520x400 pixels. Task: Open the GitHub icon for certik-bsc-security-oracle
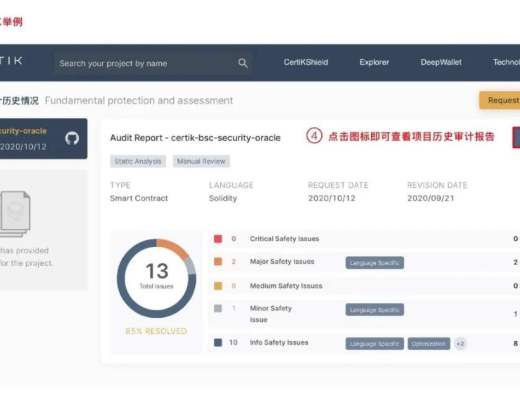pyautogui.click(x=72, y=138)
